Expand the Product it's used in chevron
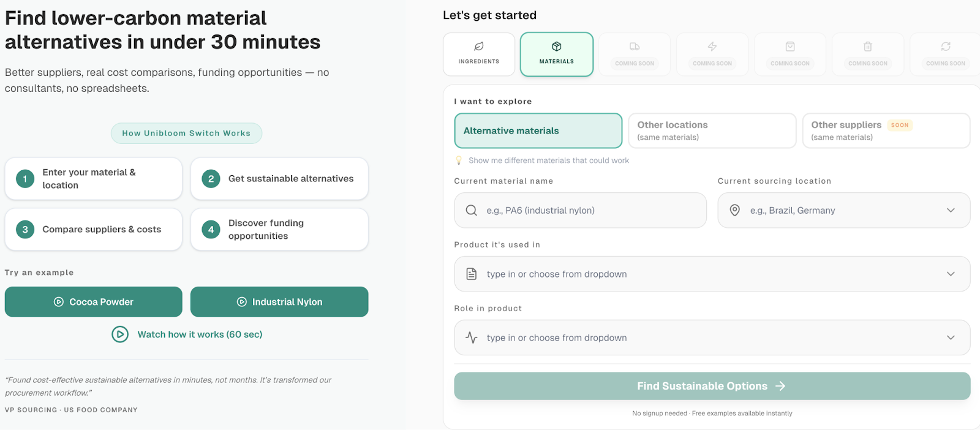Image resolution: width=980 pixels, height=430 pixels. 951,274
